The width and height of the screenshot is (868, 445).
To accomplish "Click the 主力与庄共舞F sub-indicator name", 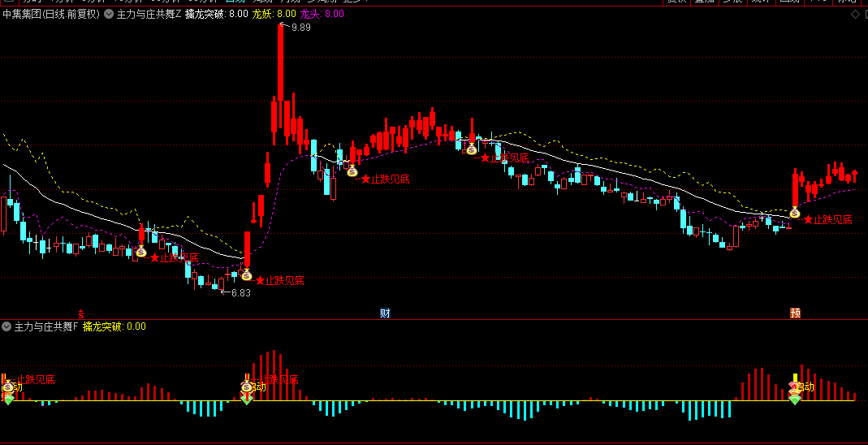I will 46,326.
